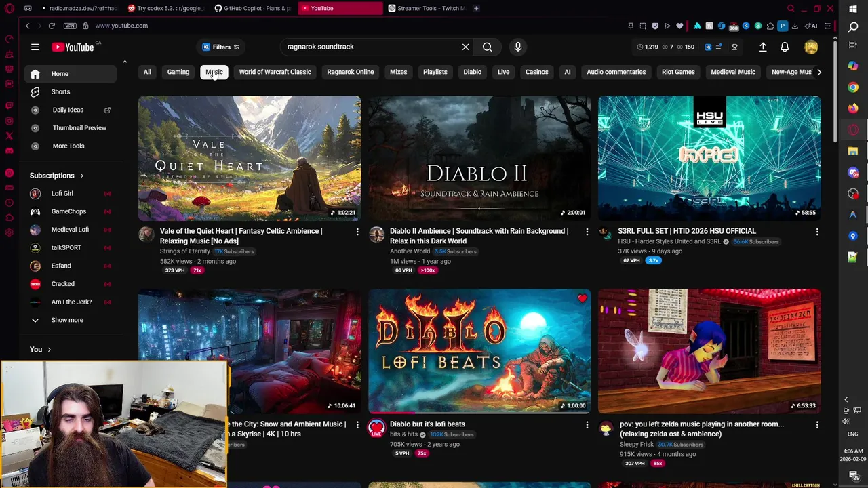The width and height of the screenshot is (868, 488).
Task: Open Vale of the Quiet Heart thumbnail
Action: click(250, 158)
